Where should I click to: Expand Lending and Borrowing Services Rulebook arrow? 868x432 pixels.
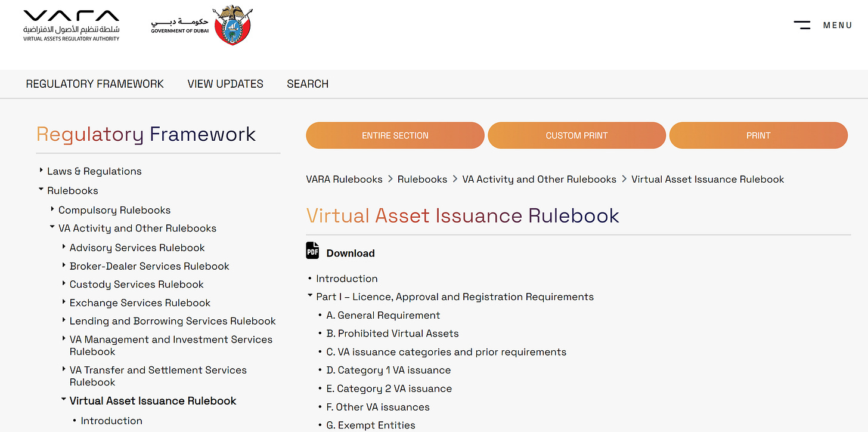tap(64, 320)
